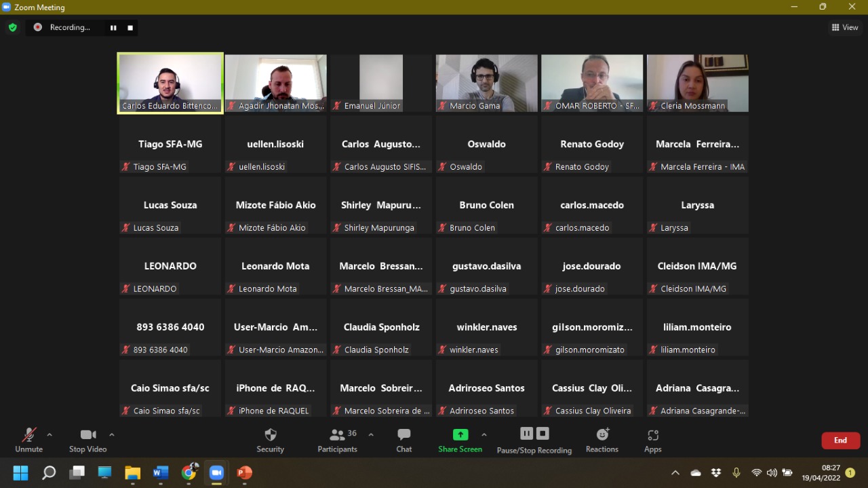Viewport: 868px width, 488px height.
Task: Open the Participants panel
Action: tap(338, 440)
